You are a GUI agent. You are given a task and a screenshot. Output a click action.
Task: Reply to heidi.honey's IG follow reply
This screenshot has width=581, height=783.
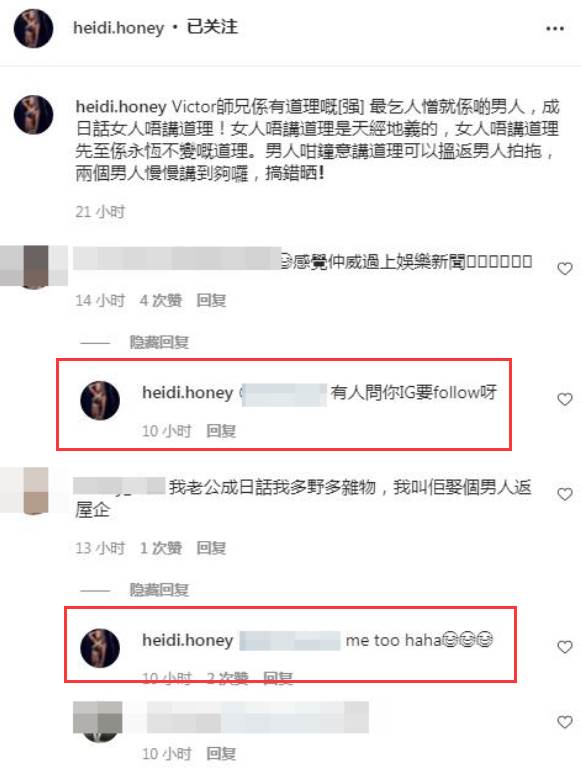pos(221,430)
